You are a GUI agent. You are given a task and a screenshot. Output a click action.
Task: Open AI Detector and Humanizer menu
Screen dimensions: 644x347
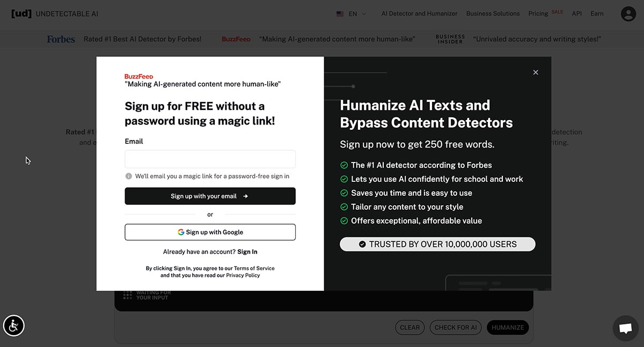click(419, 13)
